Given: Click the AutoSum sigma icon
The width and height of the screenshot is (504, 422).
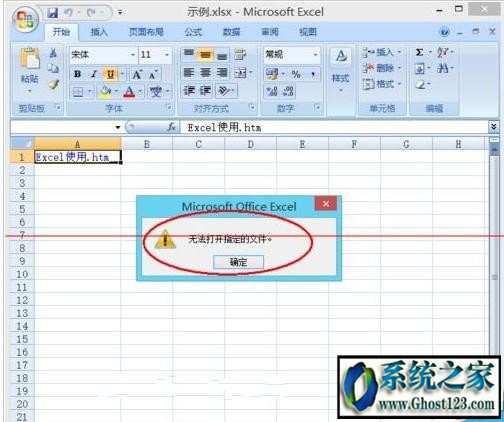Looking at the screenshot, I should point(419,52).
